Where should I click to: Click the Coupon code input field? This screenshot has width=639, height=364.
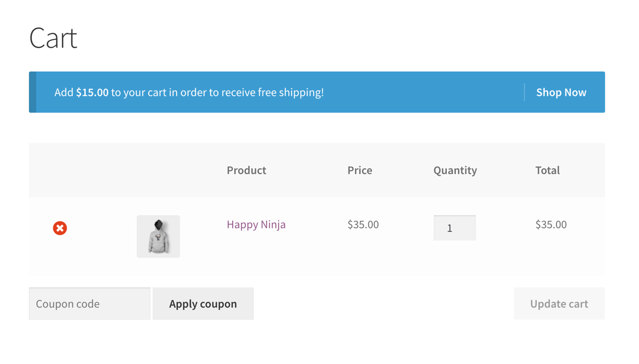[x=89, y=304]
